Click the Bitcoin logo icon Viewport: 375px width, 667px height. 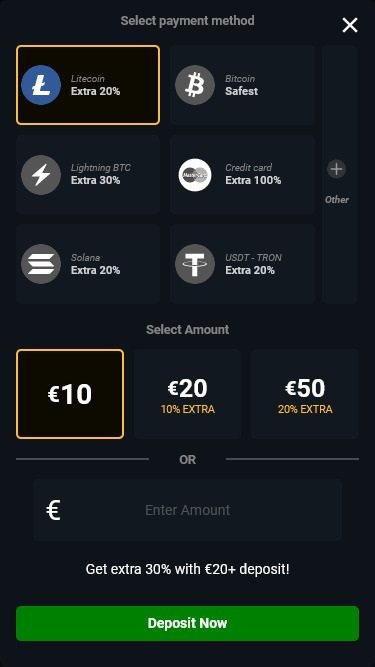[x=195, y=85]
